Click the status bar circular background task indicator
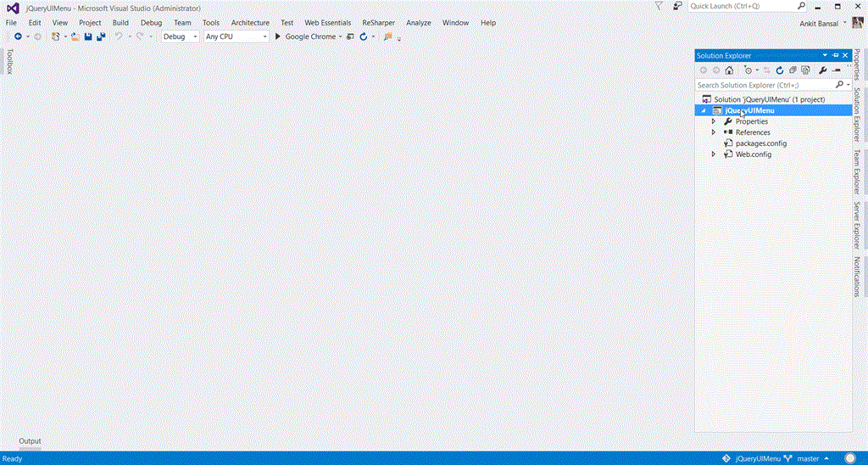The height and width of the screenshot is (465, 868). point(849,458)
